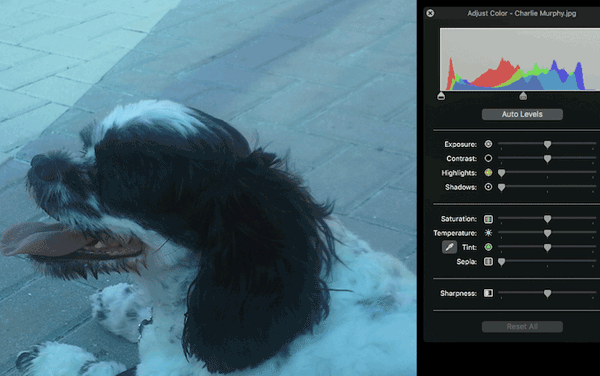Click the dog photo in the image view
The image size is (600, 376).
pos(208,188)
